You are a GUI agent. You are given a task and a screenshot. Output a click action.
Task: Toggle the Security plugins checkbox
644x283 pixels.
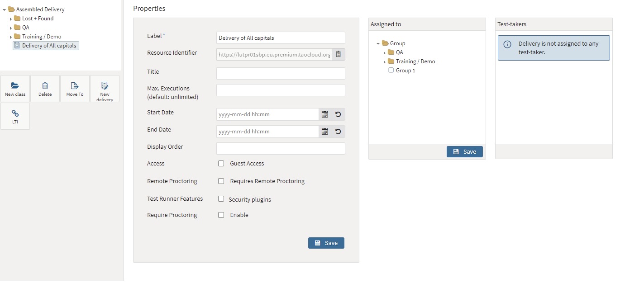221,199
